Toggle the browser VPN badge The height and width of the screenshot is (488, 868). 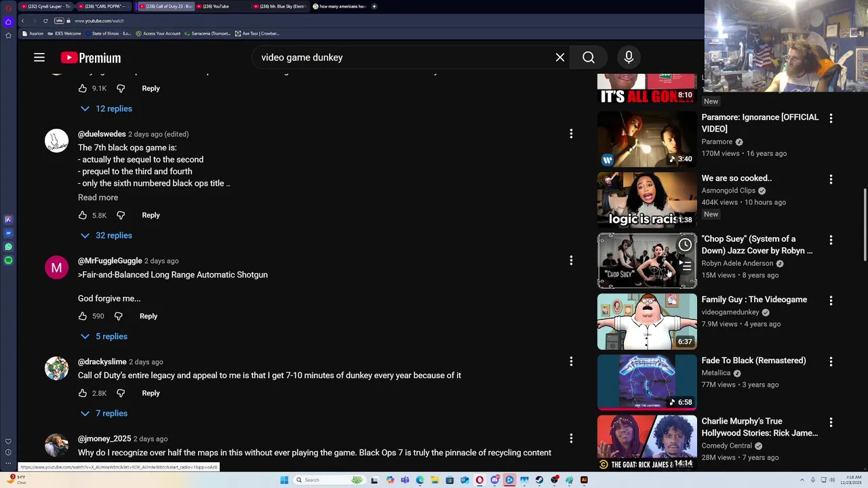[59, 21]
